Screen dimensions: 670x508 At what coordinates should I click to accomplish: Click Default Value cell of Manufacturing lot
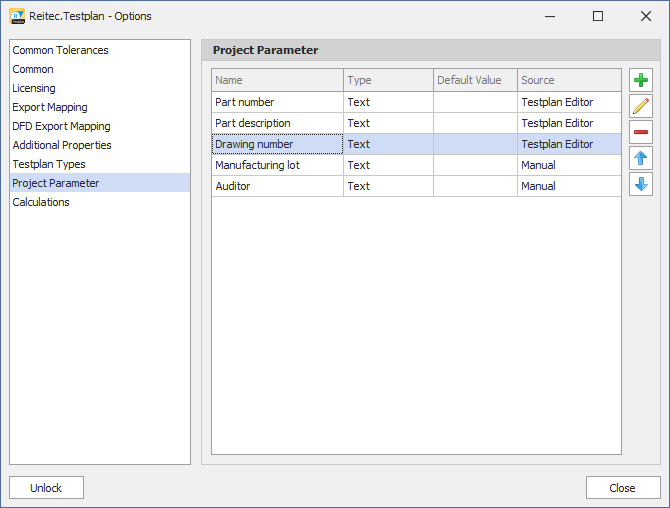(x=475, y=165)
